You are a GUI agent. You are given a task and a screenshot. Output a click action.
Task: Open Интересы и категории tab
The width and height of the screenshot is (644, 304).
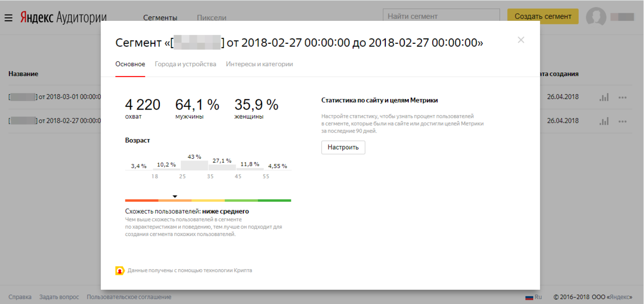pyautogui.click(x=260, y=65)
